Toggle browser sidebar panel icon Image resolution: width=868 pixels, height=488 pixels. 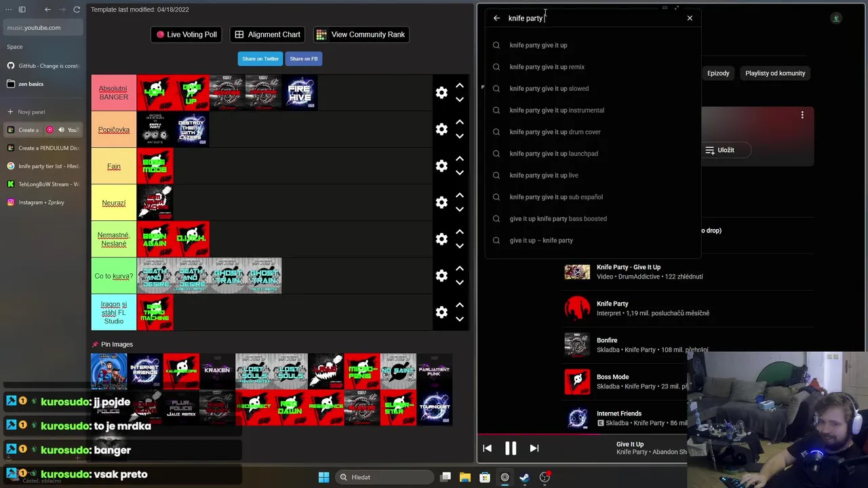(22, 9)
